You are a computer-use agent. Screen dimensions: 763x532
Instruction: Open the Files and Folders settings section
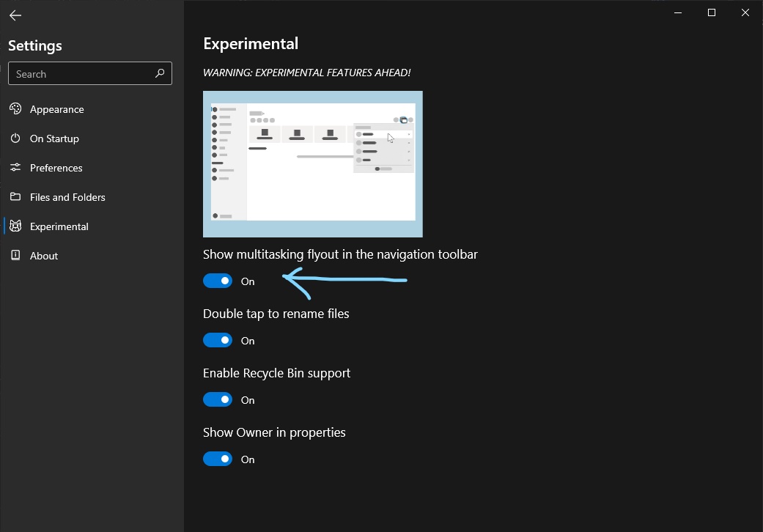(x=67, y=196)
